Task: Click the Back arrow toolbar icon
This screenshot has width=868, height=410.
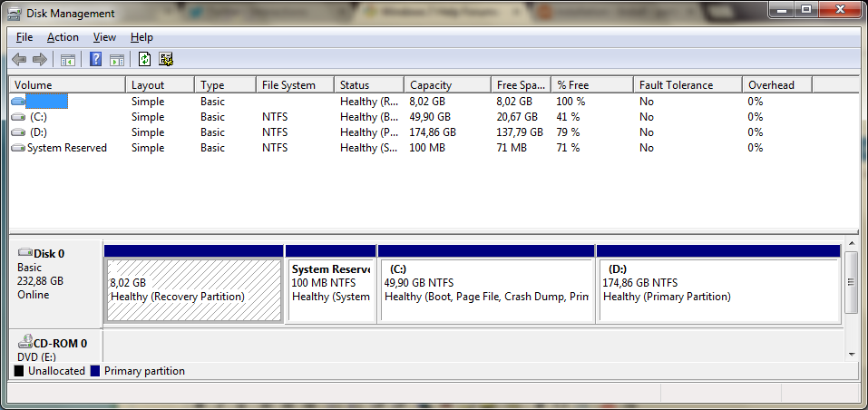Action: (19, 60)
